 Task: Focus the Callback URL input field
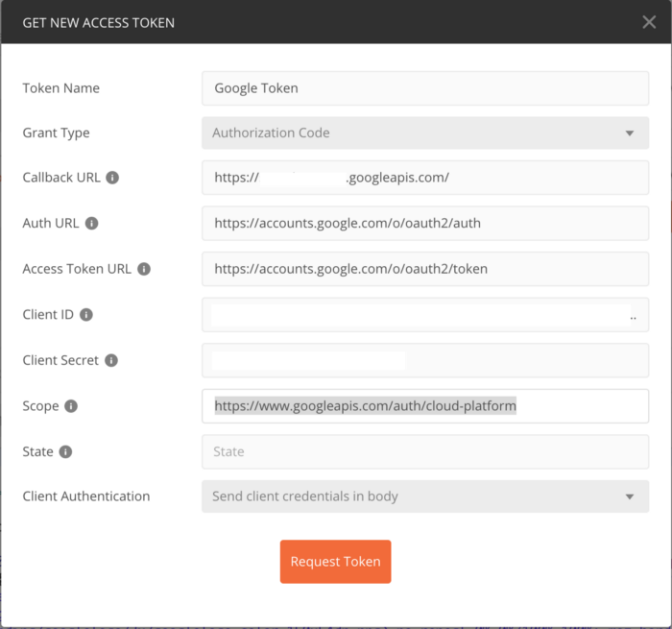(425, 178)
